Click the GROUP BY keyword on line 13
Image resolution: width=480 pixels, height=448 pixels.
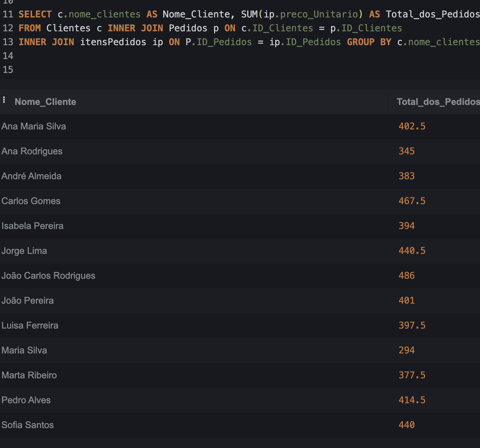click(x=369, y=42)
